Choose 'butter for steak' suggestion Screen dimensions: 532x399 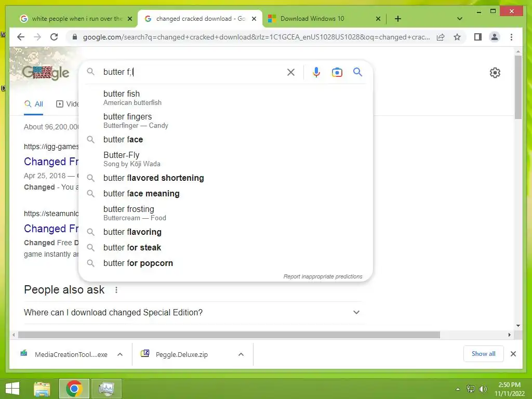225,248
